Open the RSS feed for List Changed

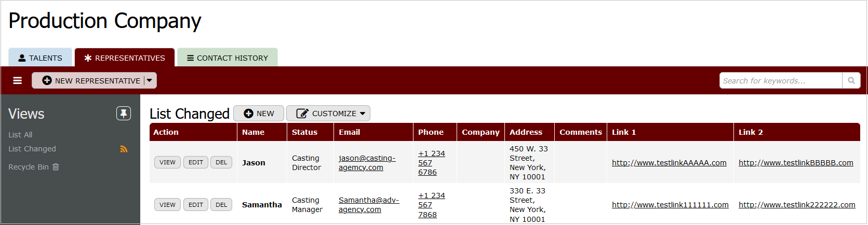[124, 149]
